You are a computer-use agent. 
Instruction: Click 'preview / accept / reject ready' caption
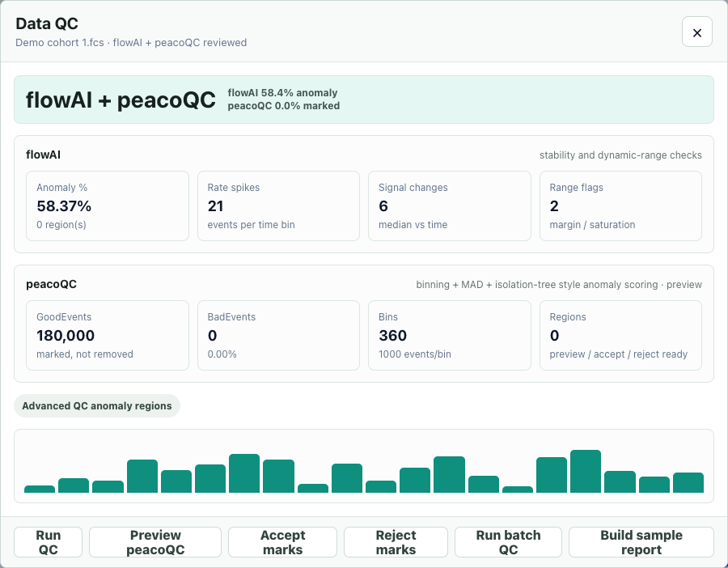(619, 354)
